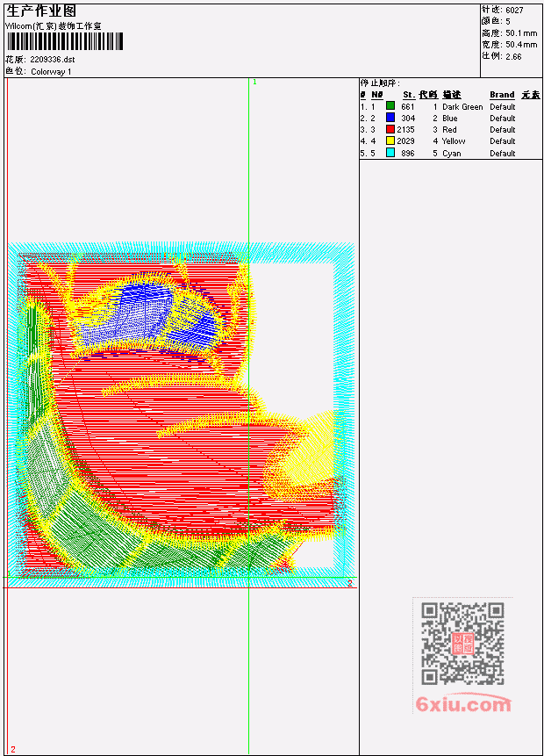544x756 pixels.
Task: Click the 'Wilcom(汇京)装饰工作室' company text
Action: [54, 26]
